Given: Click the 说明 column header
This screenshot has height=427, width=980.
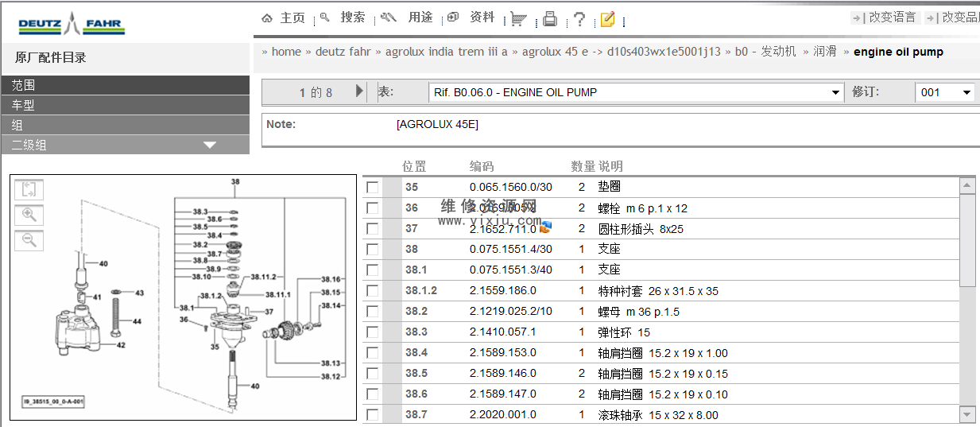Looking at the screenshot, I should click(x=610, y=166).
